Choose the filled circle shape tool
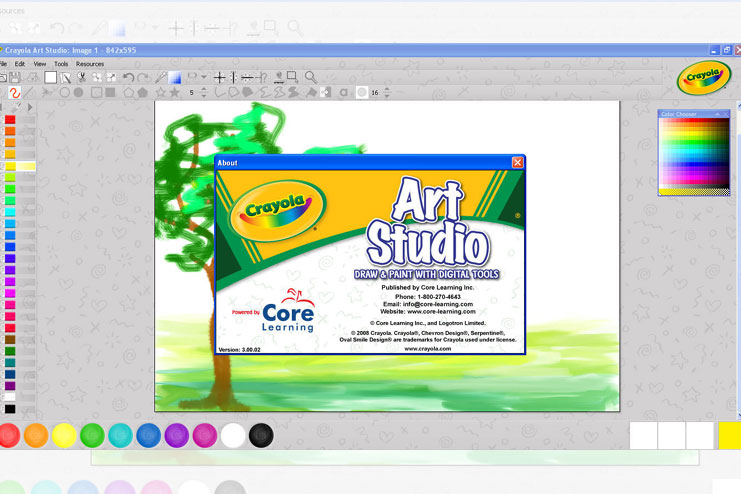 [78, 93]
